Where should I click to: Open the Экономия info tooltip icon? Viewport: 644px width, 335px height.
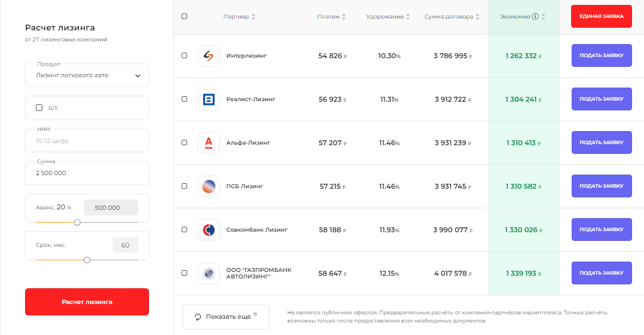(535, 16)
